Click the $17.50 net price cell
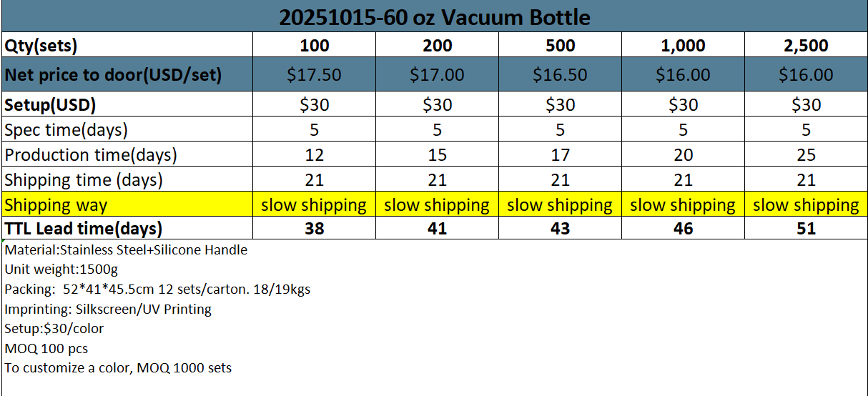This screenshot has height=396, width=868. point(314,75)
